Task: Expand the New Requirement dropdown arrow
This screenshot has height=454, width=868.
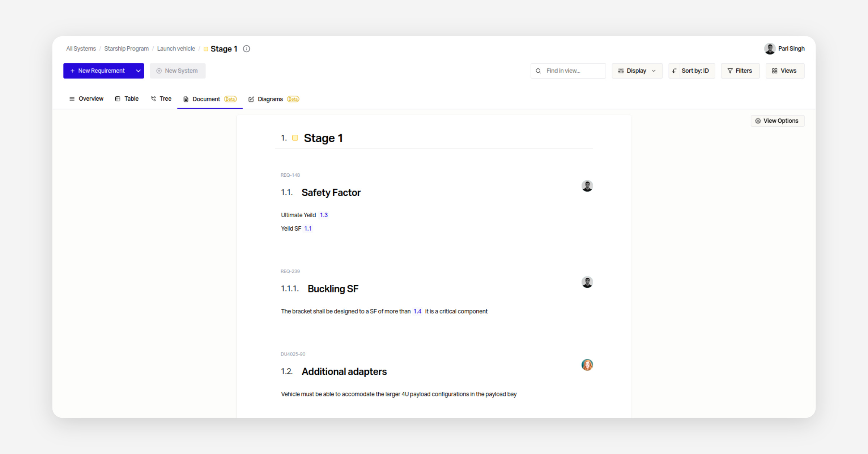Action: click(x=138, y=71)
